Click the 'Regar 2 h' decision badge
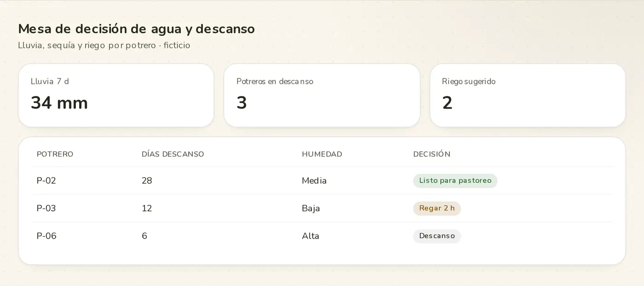 coord(437,208)
